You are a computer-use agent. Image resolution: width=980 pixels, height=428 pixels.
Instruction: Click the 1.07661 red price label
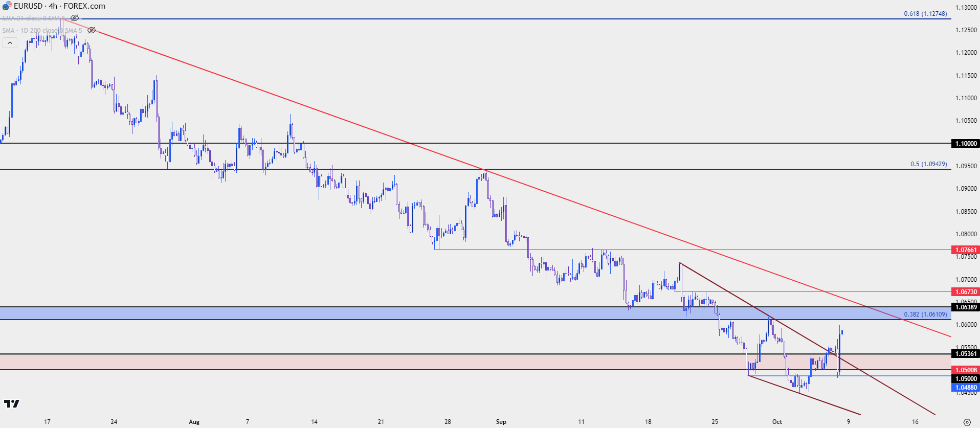[965, 250]
